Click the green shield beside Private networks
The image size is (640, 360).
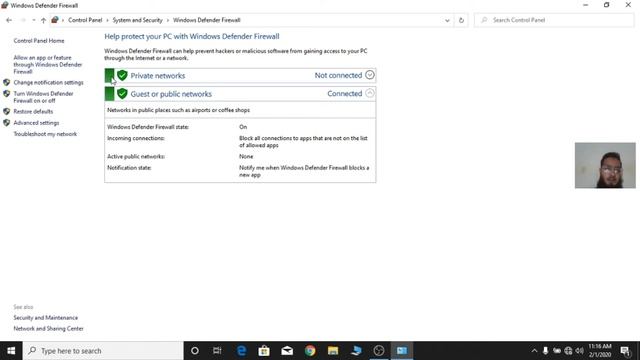[x=122, y=76]
